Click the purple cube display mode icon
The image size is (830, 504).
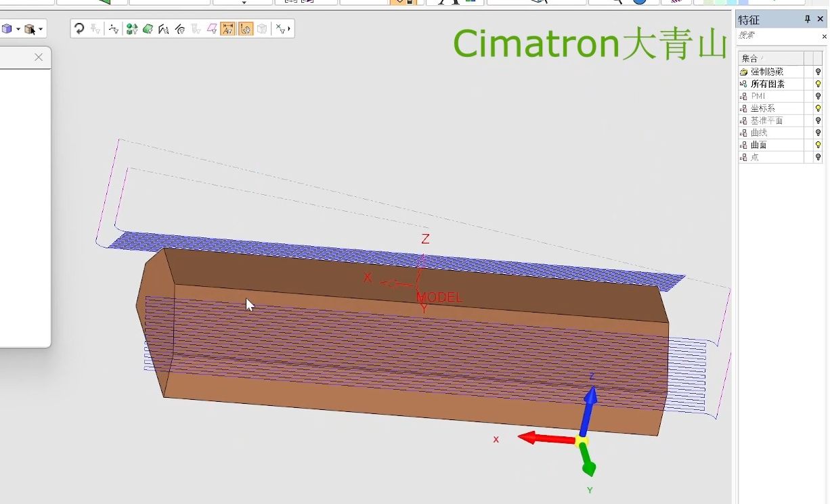click(7, 28)
